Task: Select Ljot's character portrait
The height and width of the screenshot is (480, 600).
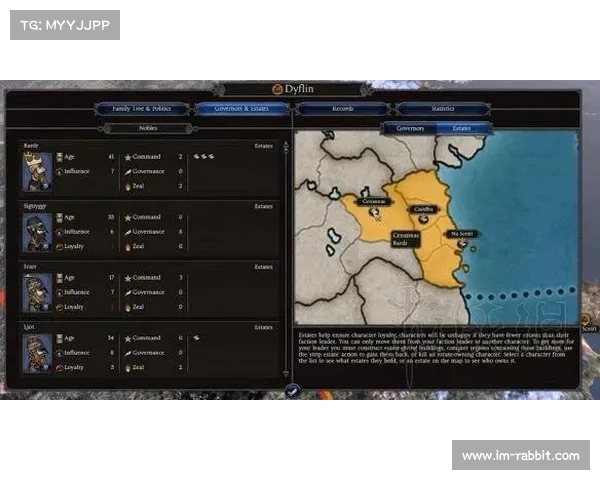Action: coord(37,352)
